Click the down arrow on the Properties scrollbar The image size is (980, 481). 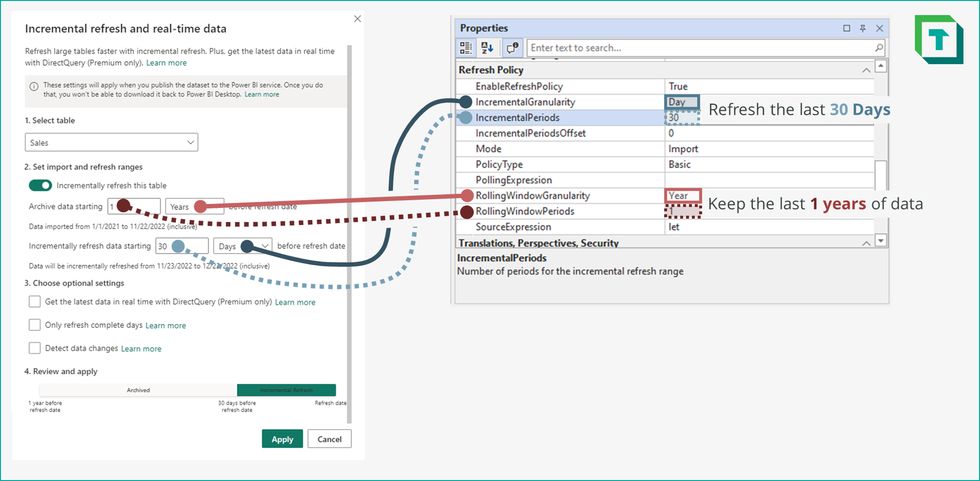881,240
